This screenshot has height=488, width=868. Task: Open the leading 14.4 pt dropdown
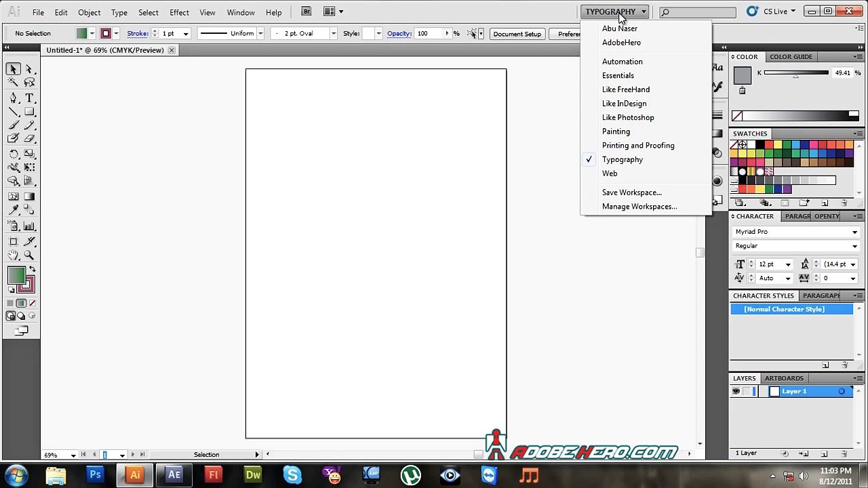[852, 264]
